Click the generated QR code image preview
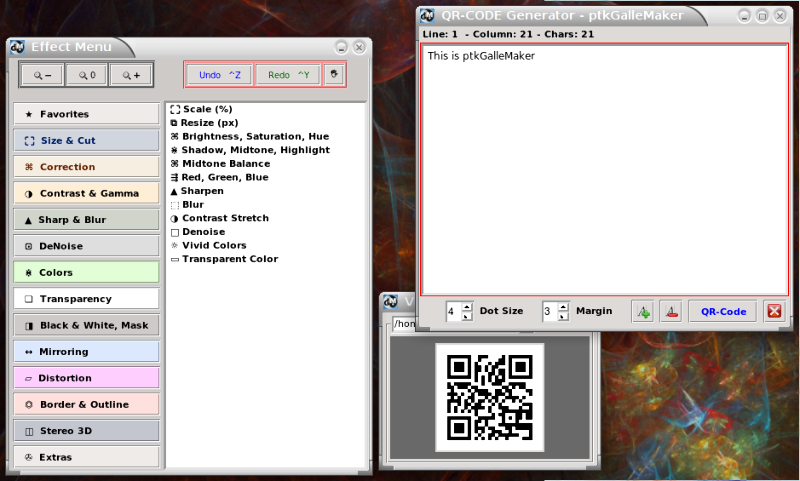The height and width of the screenshot is (481, 800). [490, 398]
